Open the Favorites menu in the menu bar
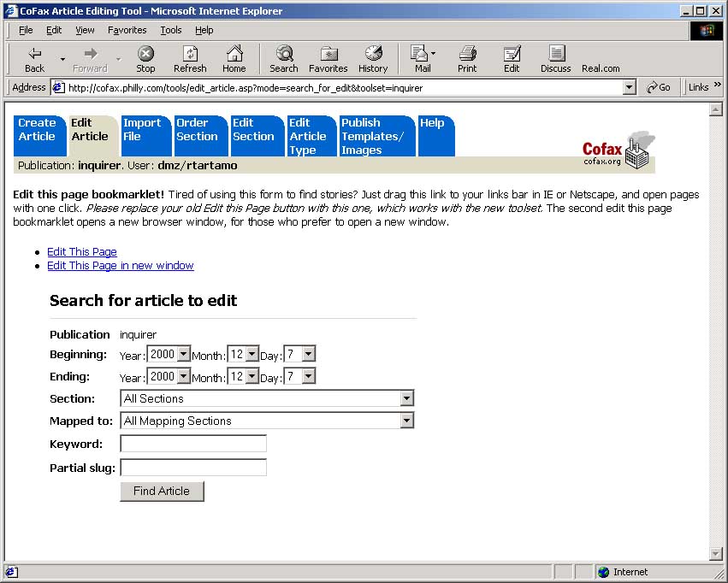The height and width of the screenshot is (583, 728). coord(127,30)
